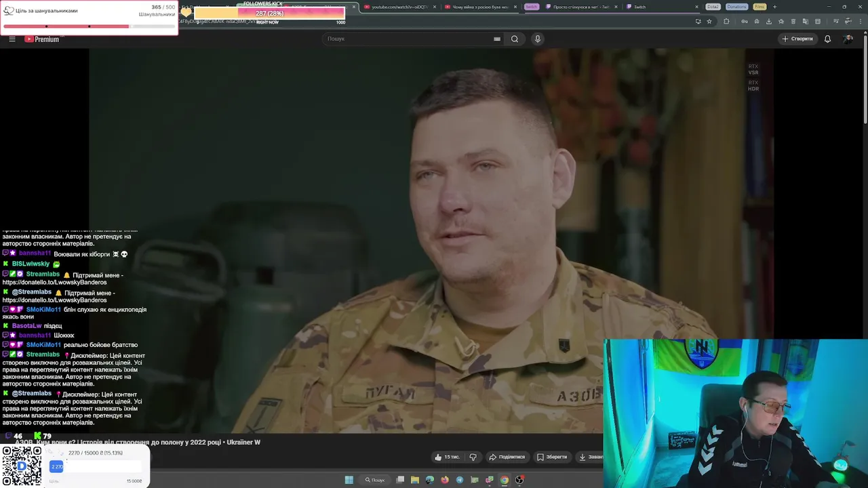
Task: Open the on-screen keyboard in search box
Action: point(497,39)
